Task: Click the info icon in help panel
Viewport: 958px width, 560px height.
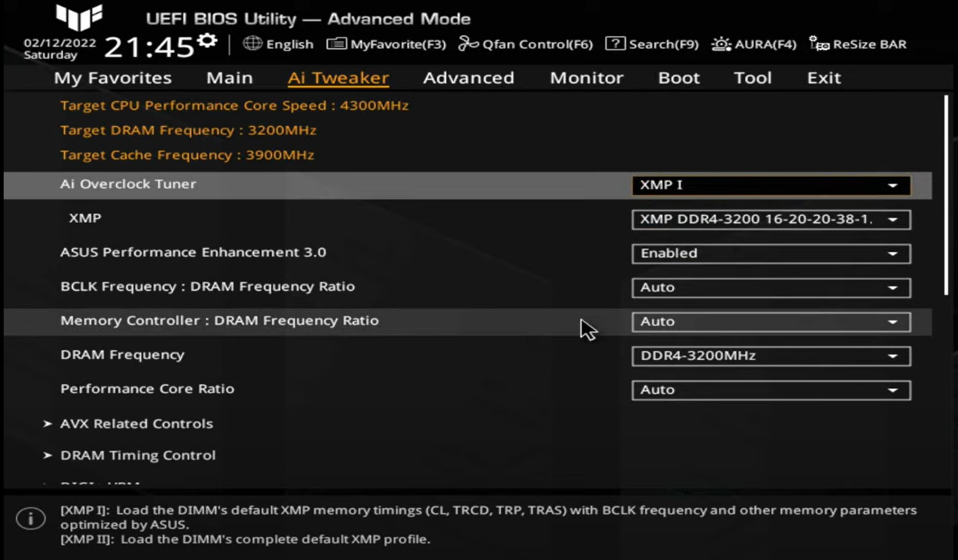Action: pyautogui.click(x=30, y=519)
